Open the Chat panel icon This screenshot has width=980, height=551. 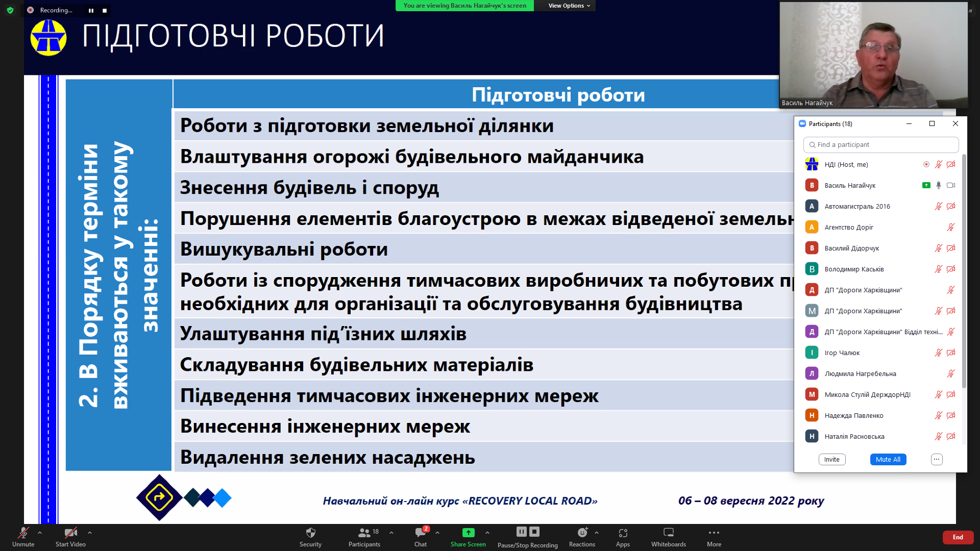coord(420,533)
